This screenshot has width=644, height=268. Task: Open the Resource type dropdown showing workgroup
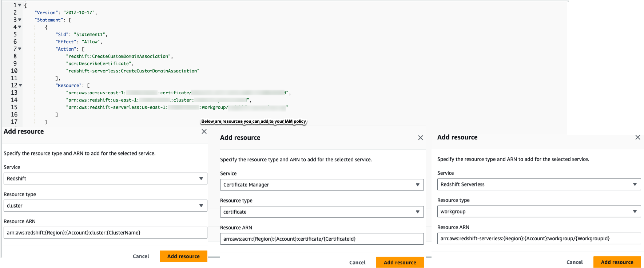539,212
